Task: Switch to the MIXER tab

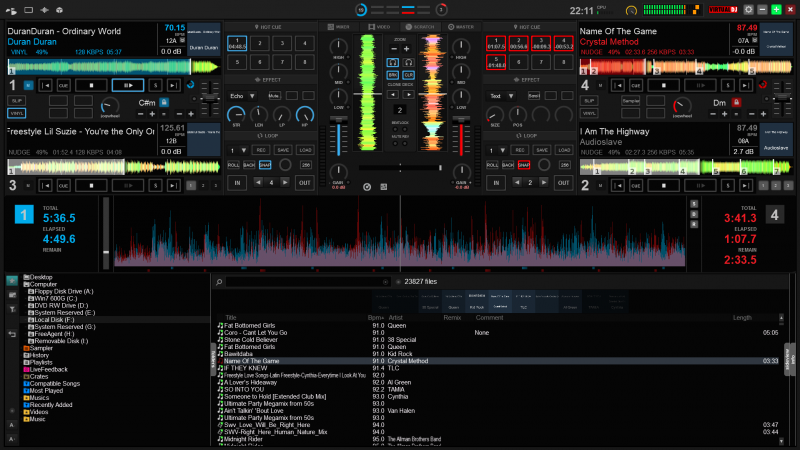Action: [338, 27]
